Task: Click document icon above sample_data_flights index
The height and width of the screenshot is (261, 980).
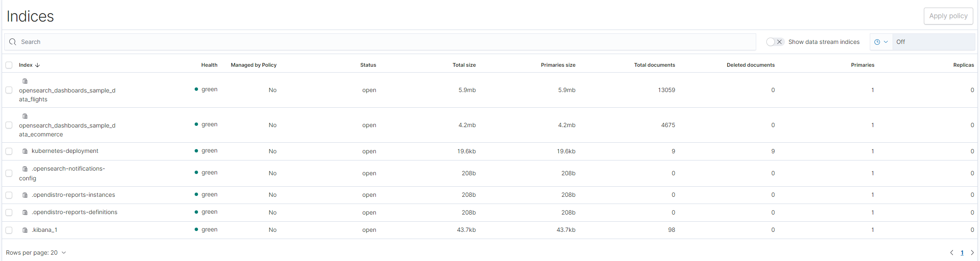Action: tap(25, 81)
